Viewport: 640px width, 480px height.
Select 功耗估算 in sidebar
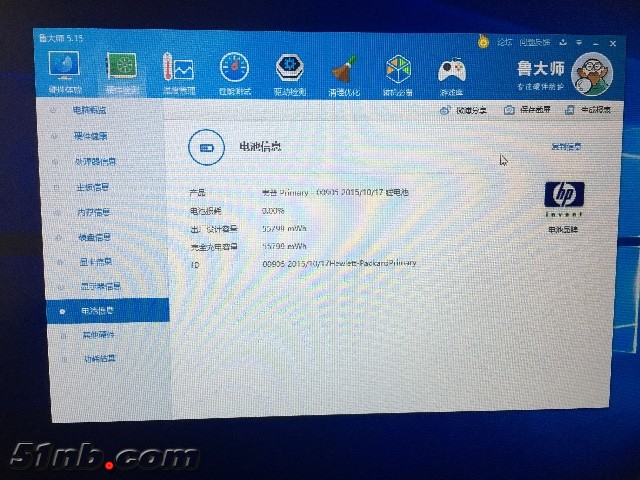tap(100, 359)
